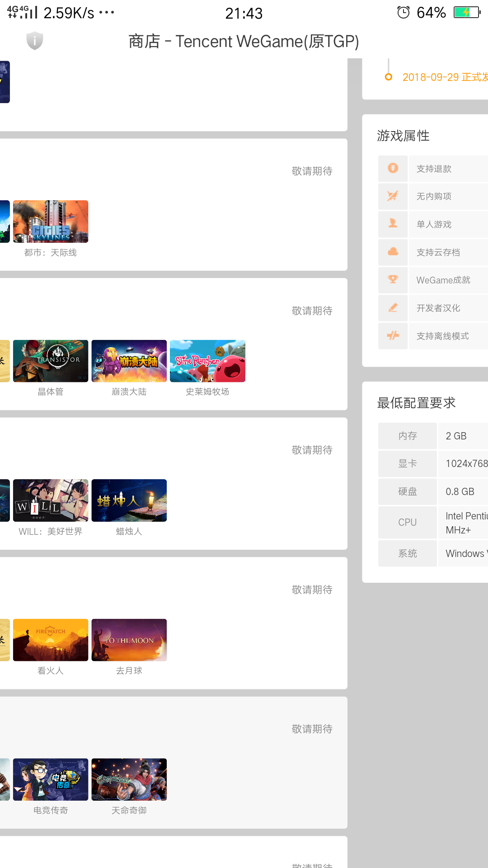Tap the 内存 2 GB requirement row
Image resolution: width=488 pixels, height=868 pixels.
(x=433, y=436)
